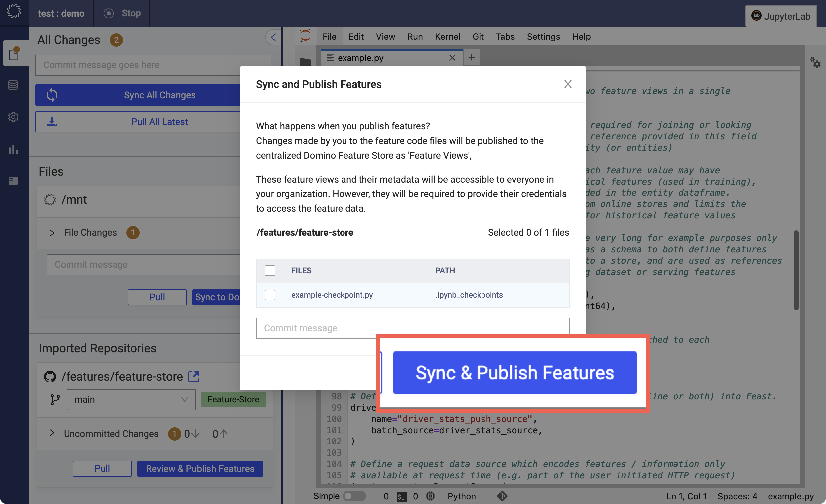This screenshot has width=826, height=504.
Task: Open the Kernel menu
Action: coord(447,36)
